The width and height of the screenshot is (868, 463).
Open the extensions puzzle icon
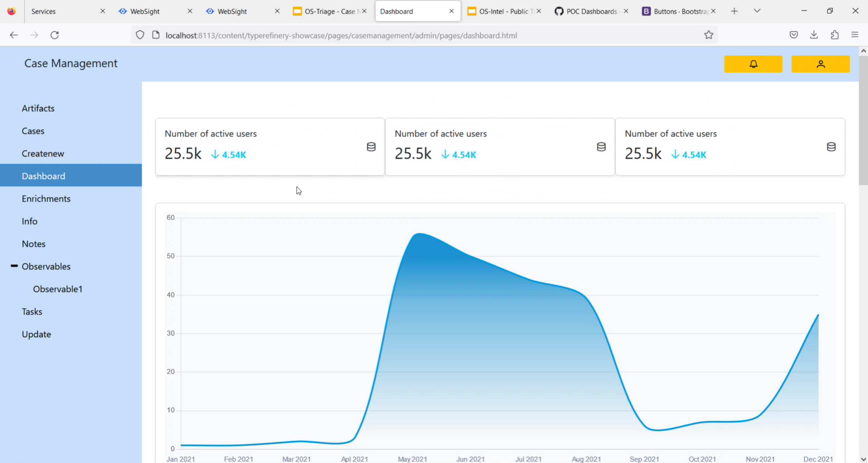(x=834, y=35)
